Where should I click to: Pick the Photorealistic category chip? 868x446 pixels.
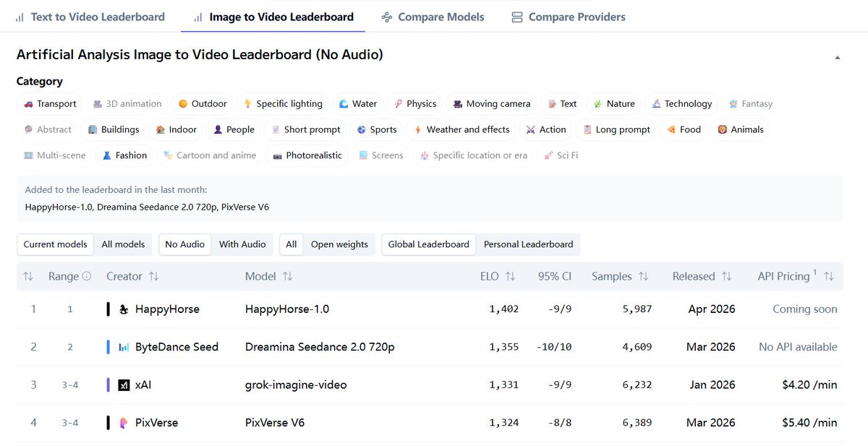click(x=307, y=155)
